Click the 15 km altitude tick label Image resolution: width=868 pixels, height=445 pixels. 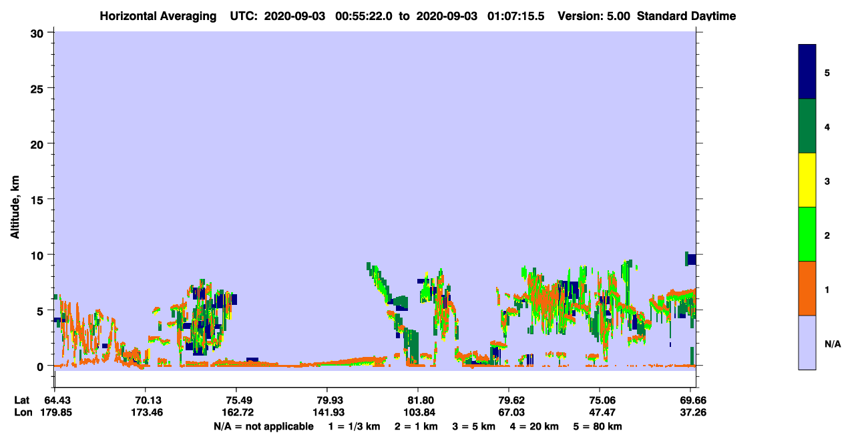tap(39, 199)
